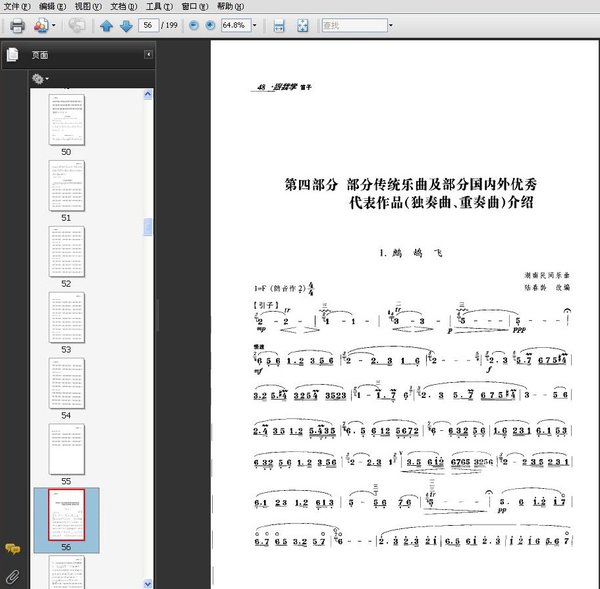Select page thumbnail 51
Viewport: 600px width, 589px height.
67,186
